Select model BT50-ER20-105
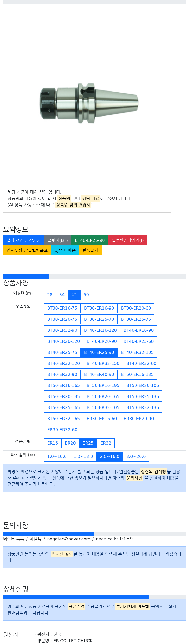The width and height of the screenshot is (189, 644). pyautogui.click(x=143, y=386)
